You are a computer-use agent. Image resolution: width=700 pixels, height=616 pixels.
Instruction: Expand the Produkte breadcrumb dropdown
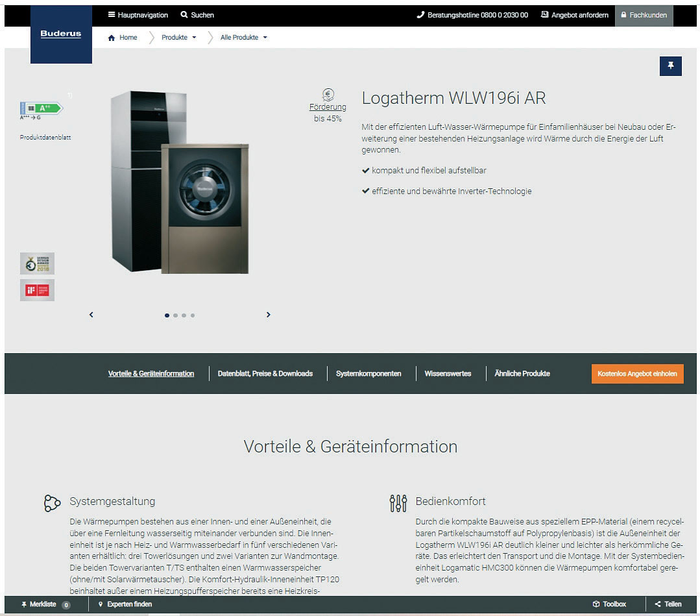pyautogui.click(x=179, y=38)
